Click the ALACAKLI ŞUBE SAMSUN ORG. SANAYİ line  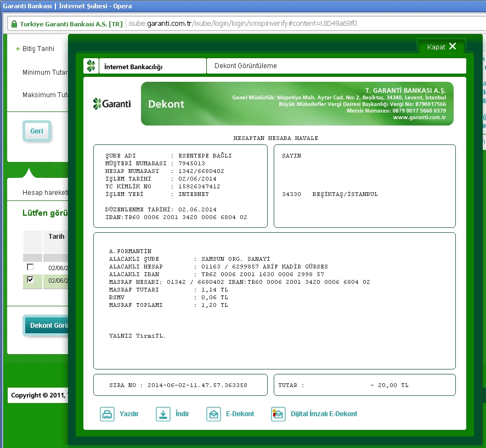(189, 259)
